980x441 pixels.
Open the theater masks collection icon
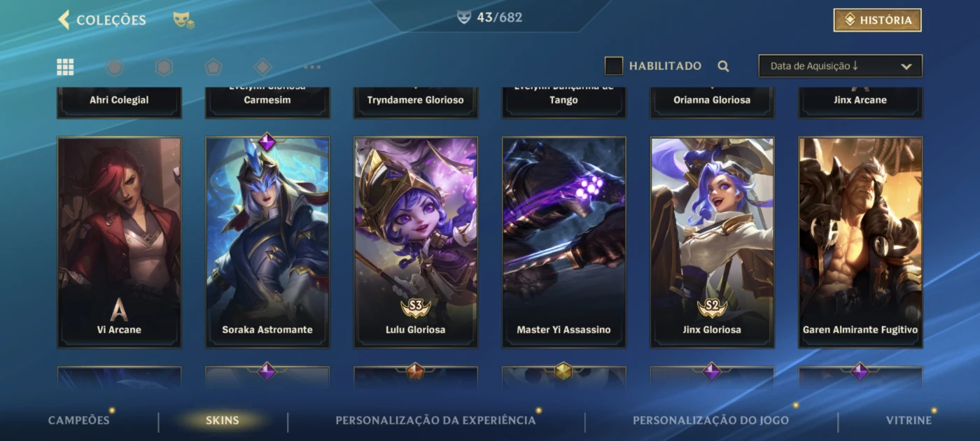pyautogui.click(x=183, y=20)
